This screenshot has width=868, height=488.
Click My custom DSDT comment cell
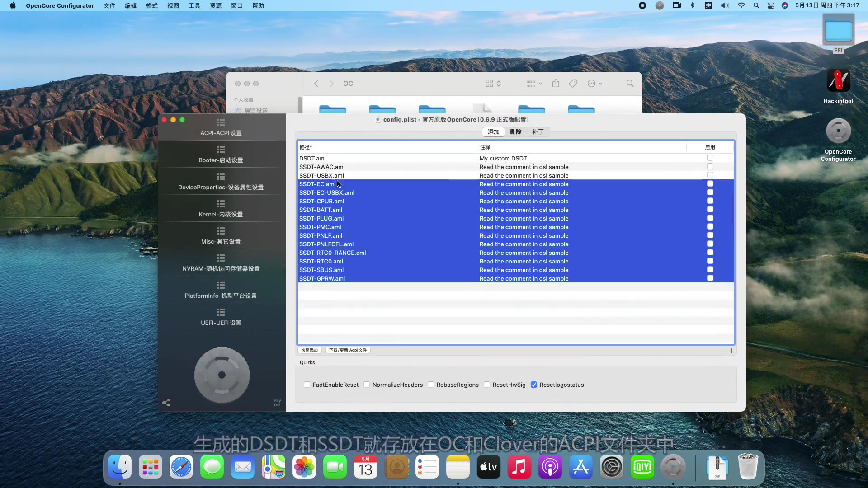click(503, 158)
